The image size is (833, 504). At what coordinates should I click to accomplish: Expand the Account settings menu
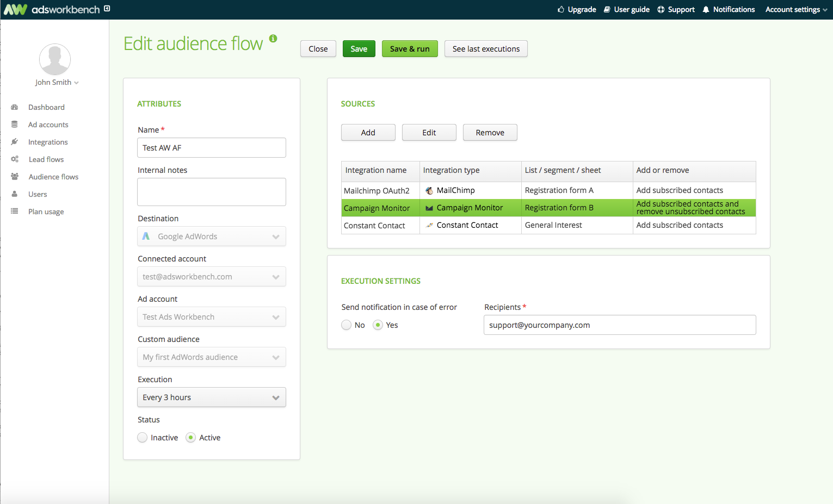click(797, 9)
